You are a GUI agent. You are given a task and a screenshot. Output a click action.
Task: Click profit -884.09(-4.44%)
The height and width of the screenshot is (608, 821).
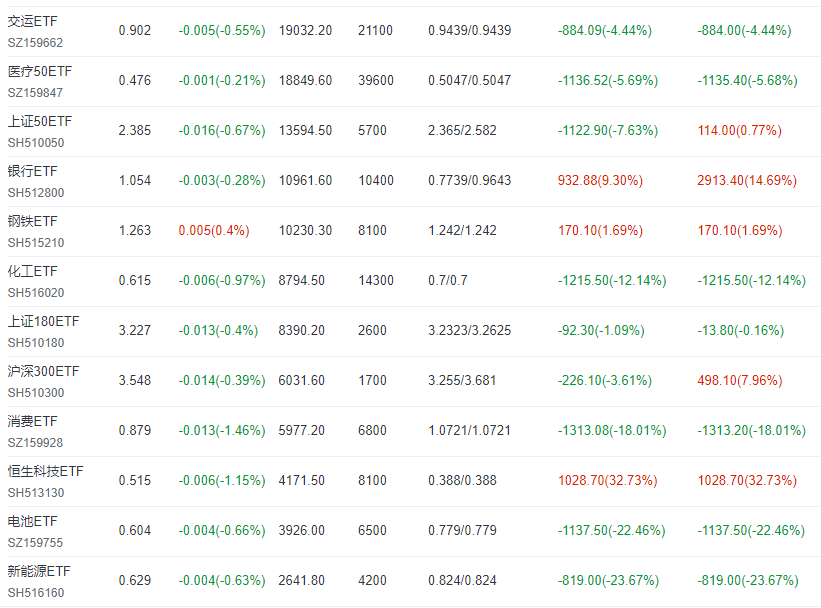coord(605,30)
